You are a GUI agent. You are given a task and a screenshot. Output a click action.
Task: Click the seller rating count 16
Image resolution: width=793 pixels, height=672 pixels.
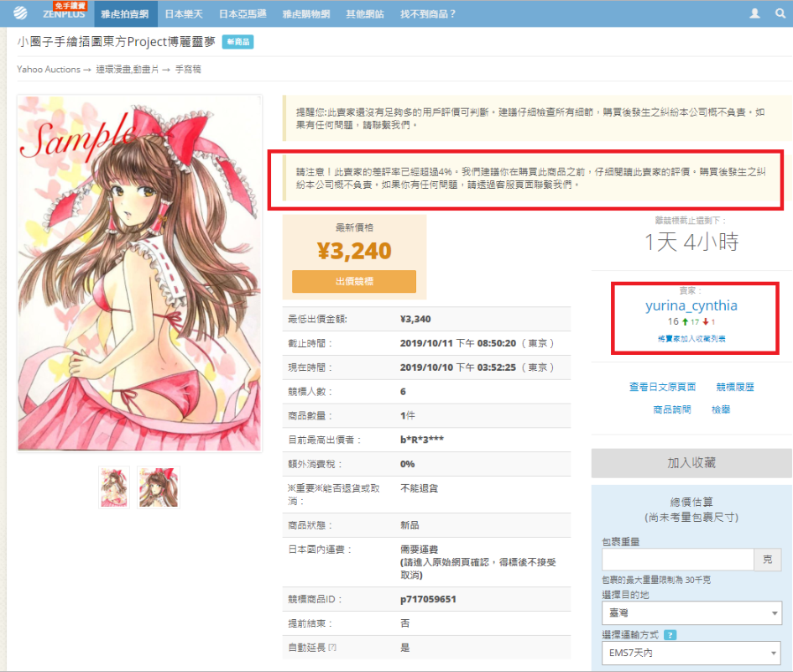pos(673,321)
